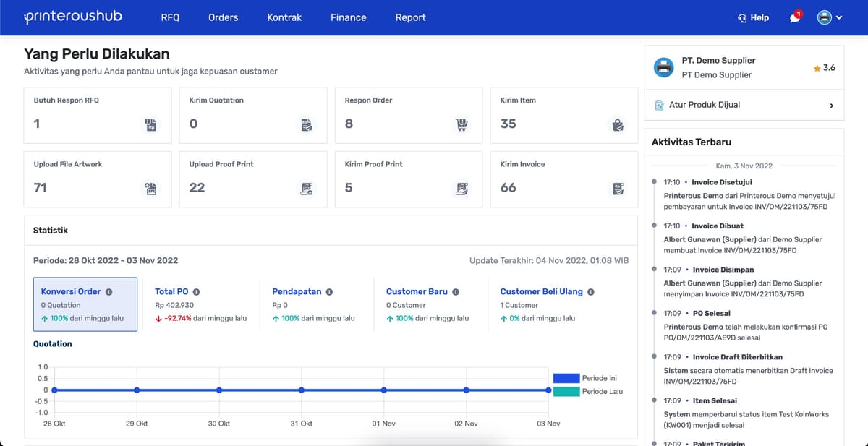Click the 31 Okt chart data point
Viewport: 868px width, 446px height.
pyautogui.click(x=302, y=390)
